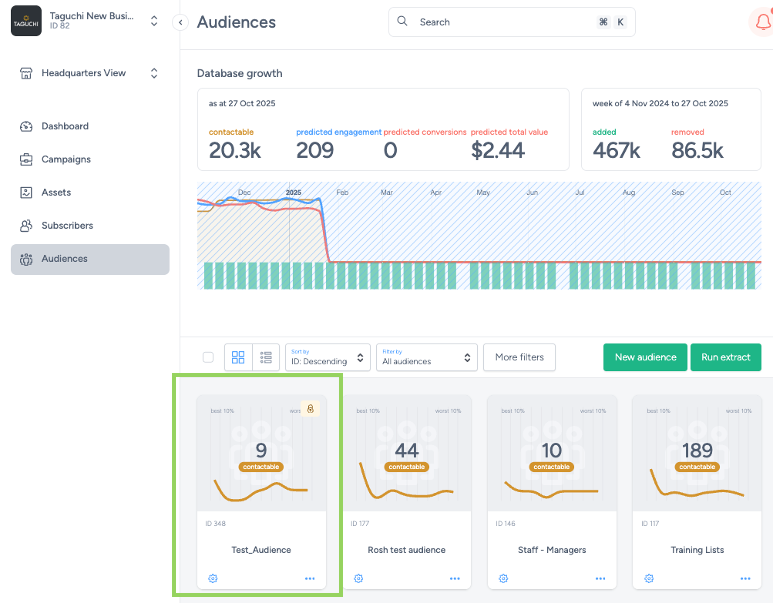Open three-dot menu on Rosh test audience
Image resolution: width=774 pixels, height=604 pixels.
pos(455,578)
